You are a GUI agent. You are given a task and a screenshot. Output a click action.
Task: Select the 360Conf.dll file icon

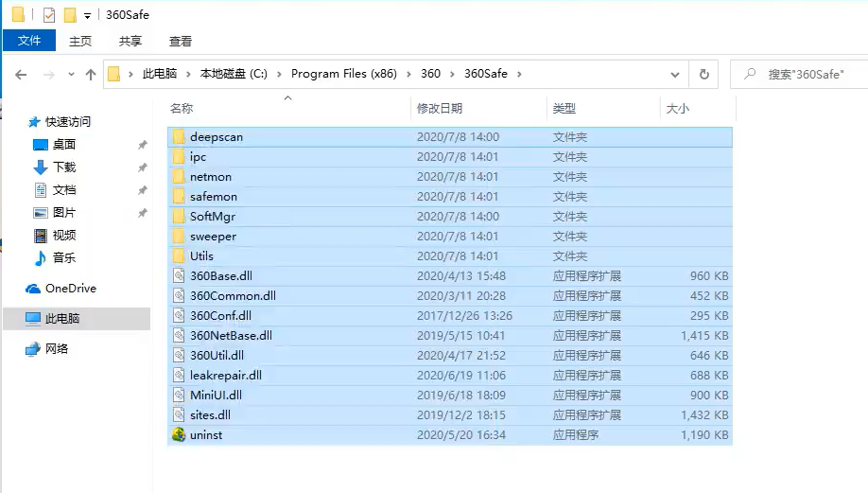tap(179, 316)
